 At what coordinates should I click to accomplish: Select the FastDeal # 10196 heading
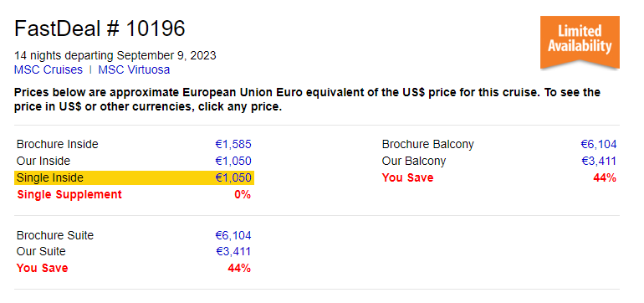(100, 28)
